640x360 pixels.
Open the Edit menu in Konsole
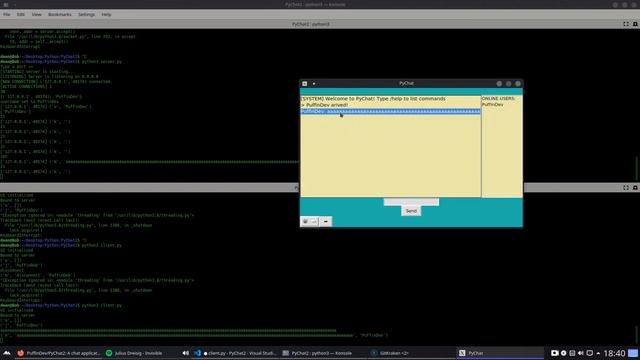(x=20, y=14)
